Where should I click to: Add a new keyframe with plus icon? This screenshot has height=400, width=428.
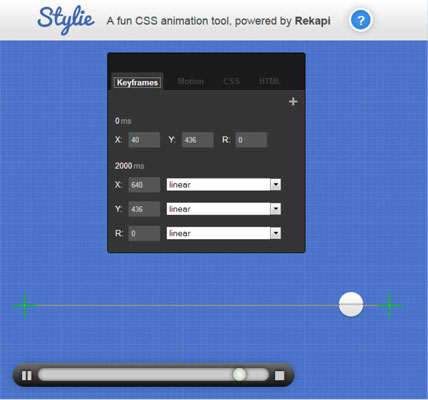pyautogui.click(x=293, y=102)
